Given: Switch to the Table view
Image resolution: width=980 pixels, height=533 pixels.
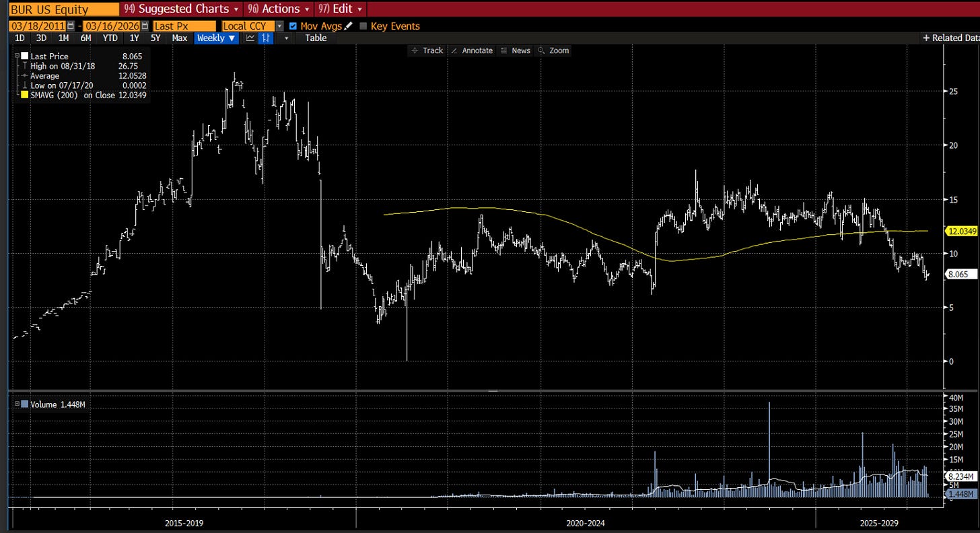Looking at the screenshot, I should coord(316,38).
